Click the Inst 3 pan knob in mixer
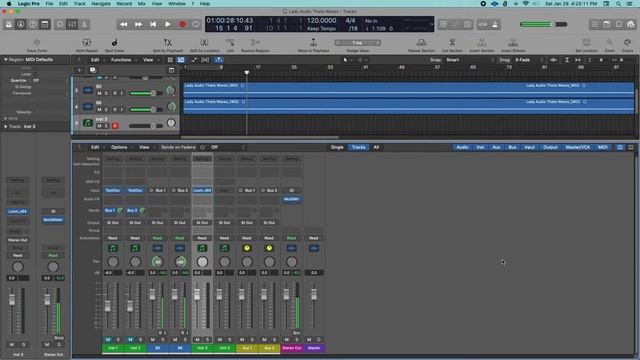This screenshot has height=360, width=640. point(202,262)
